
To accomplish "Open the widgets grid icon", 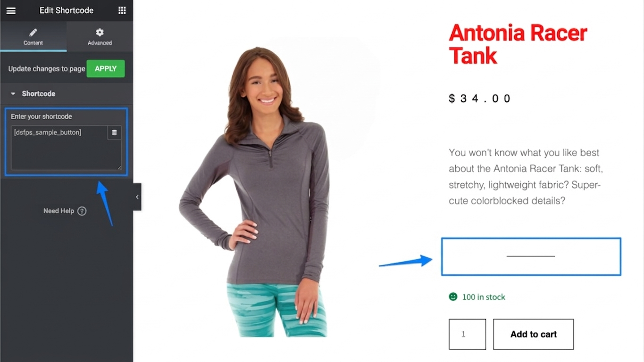I will (122, 10).
